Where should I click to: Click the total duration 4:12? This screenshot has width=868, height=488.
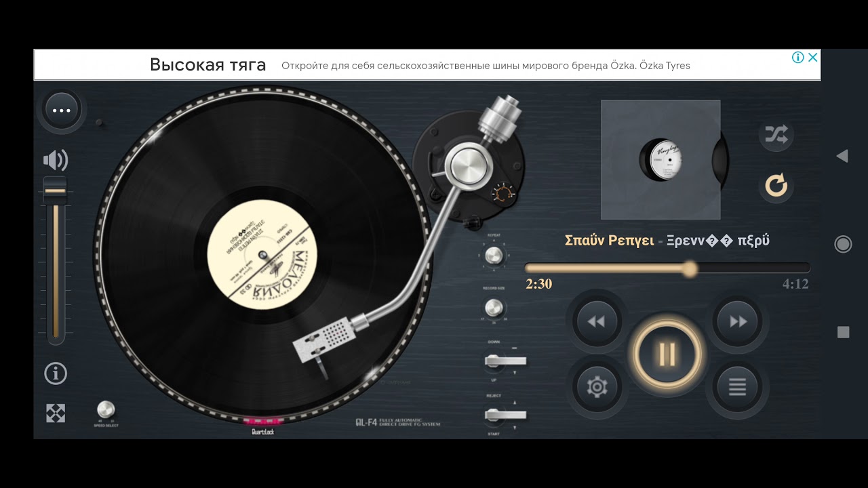pyautogui.click(x=795, y=284)
